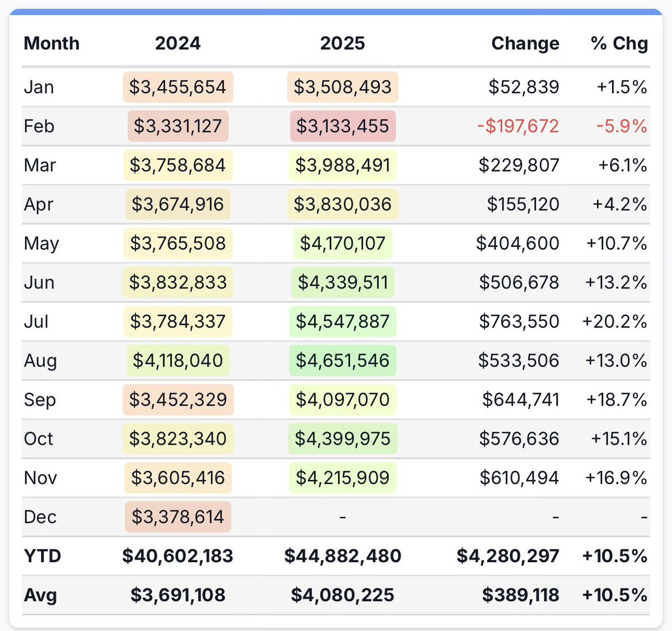Screen dimensions: 672x631
Task: Select the YTD row label
Action: pyautogui.click(x=42, y=556)
